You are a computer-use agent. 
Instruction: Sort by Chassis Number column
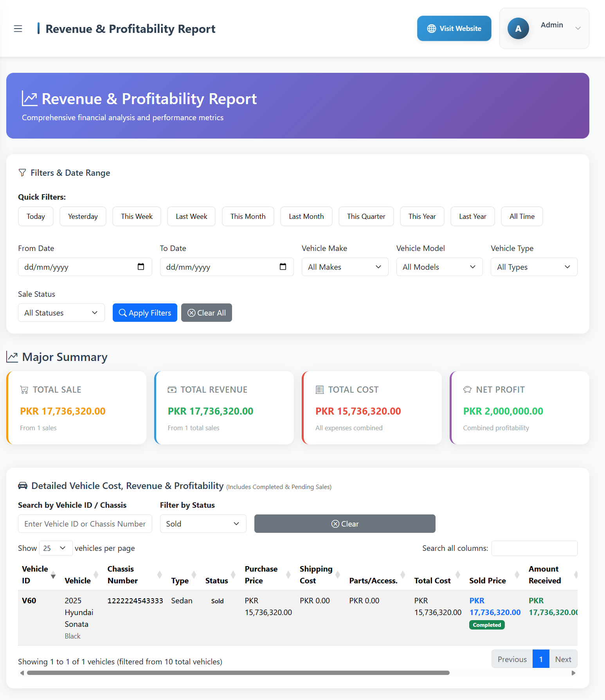tap(122, 575)
